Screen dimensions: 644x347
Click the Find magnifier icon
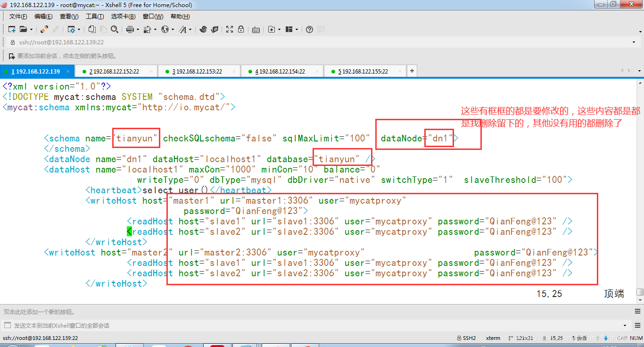114,29
